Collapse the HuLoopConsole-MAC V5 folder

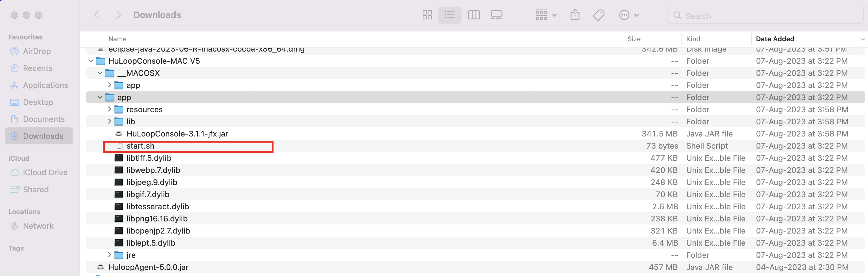point(91,61)
